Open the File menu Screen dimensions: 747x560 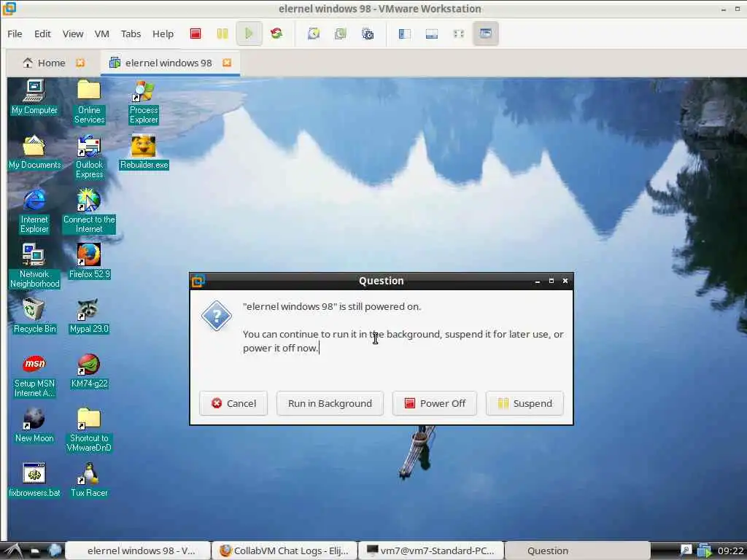click(x=15, y=34)
